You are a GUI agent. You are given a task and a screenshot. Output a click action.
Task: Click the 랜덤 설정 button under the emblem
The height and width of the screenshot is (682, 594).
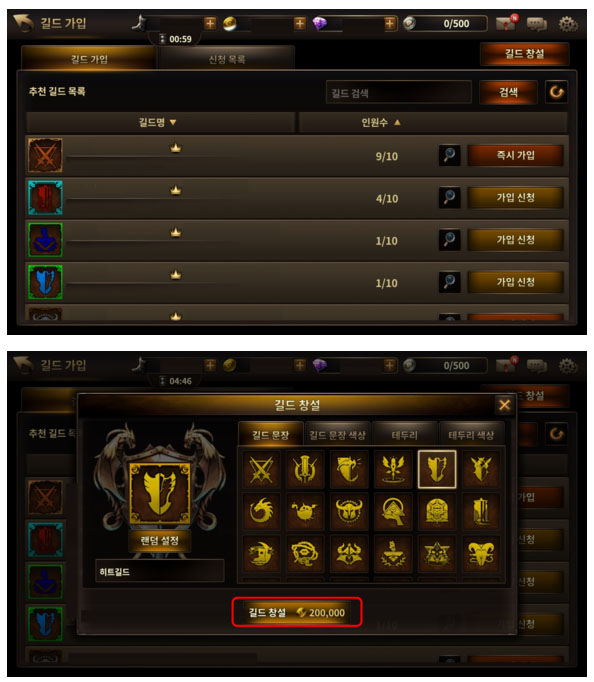160,541
